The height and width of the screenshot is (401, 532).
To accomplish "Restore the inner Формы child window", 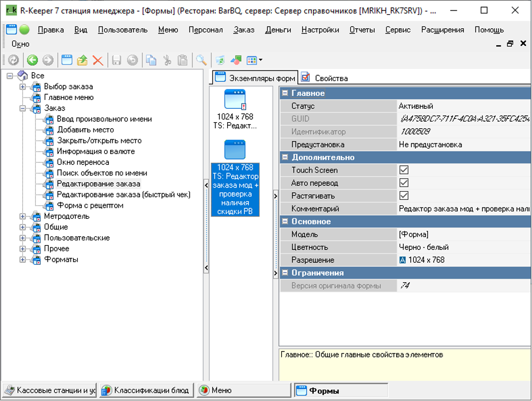I will coord(510,44).
